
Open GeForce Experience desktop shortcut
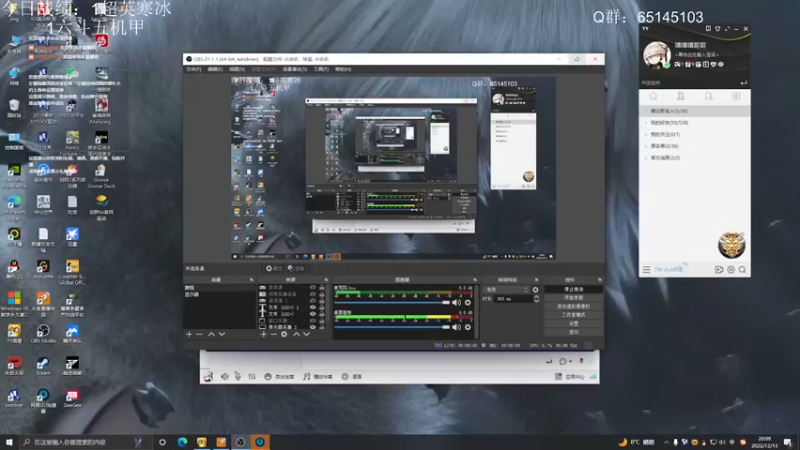click(x=14, y=176)
